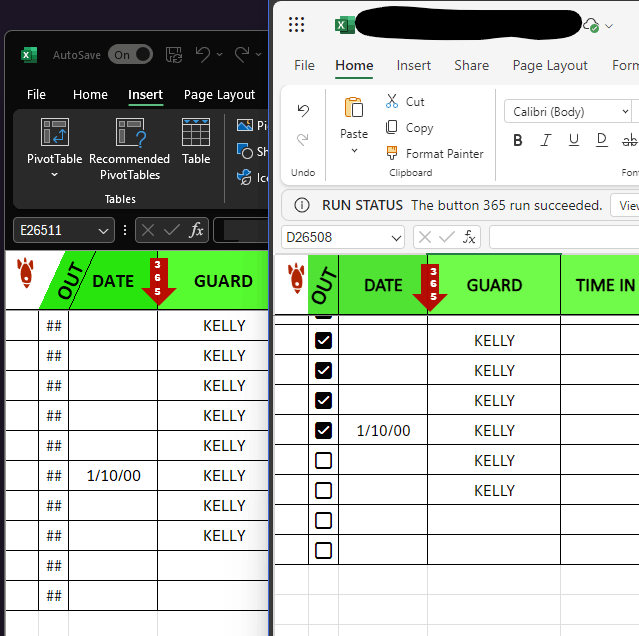639x636 pixels.
Task: Click the Undo icon in Excel web ribbon
Action: [303, 110]
